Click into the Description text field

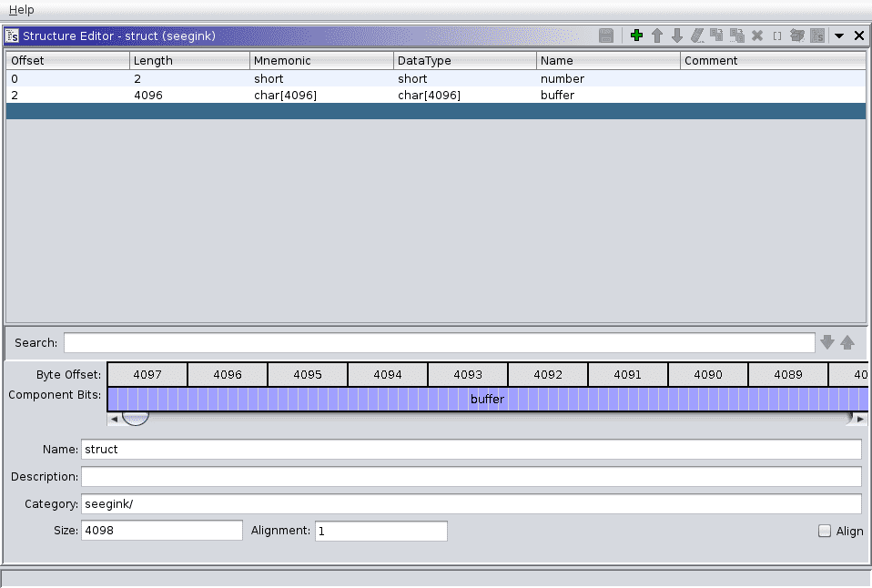coord(471,477)
